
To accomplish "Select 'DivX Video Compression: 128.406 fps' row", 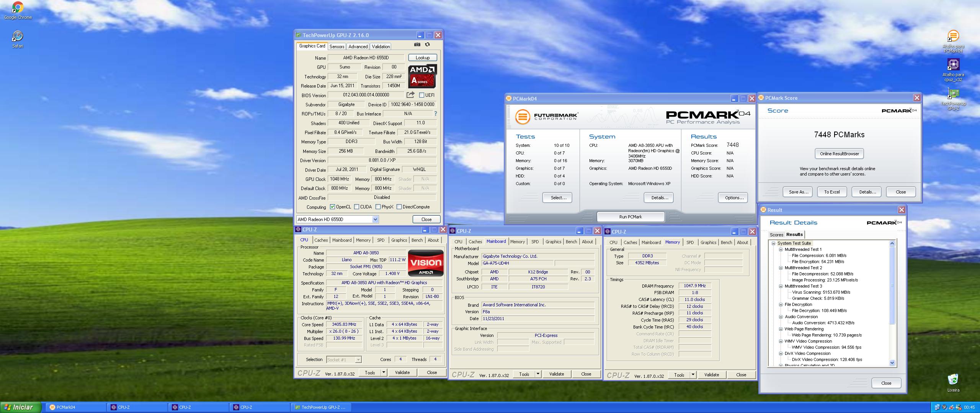I will (827, 359).
